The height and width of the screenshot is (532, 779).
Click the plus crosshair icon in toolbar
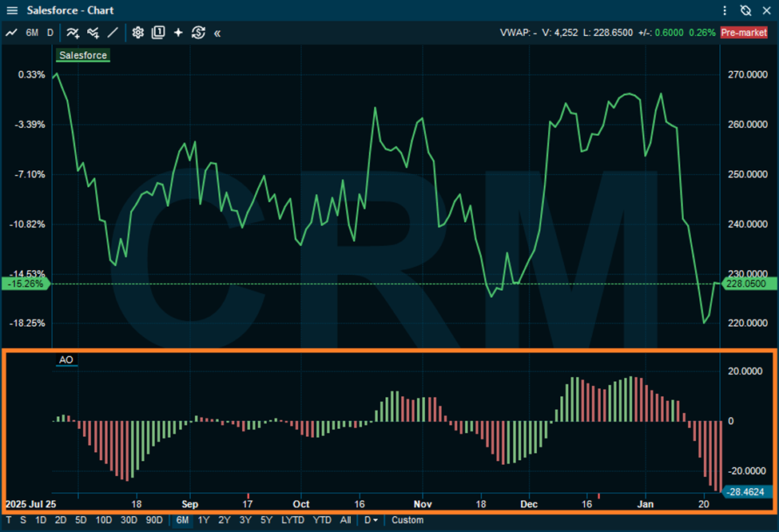178,33
